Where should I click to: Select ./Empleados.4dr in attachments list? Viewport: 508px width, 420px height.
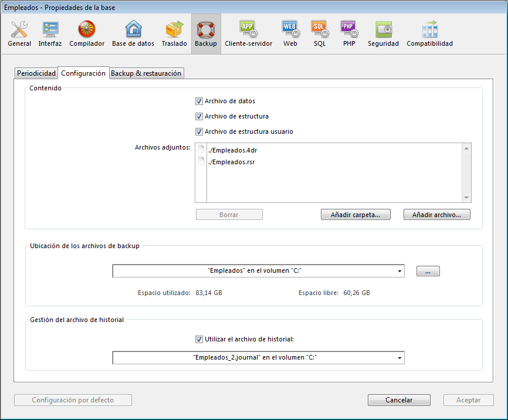pos(233,150)
